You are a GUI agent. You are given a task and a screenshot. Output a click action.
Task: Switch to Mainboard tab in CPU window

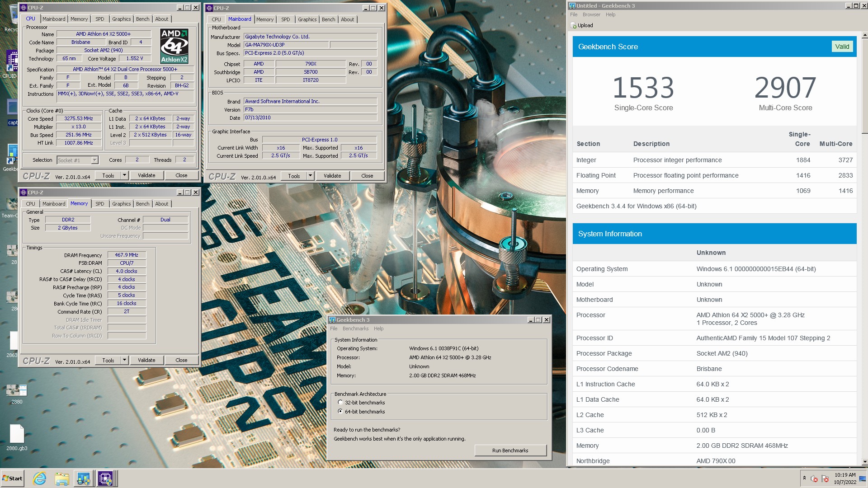(54, 19)
